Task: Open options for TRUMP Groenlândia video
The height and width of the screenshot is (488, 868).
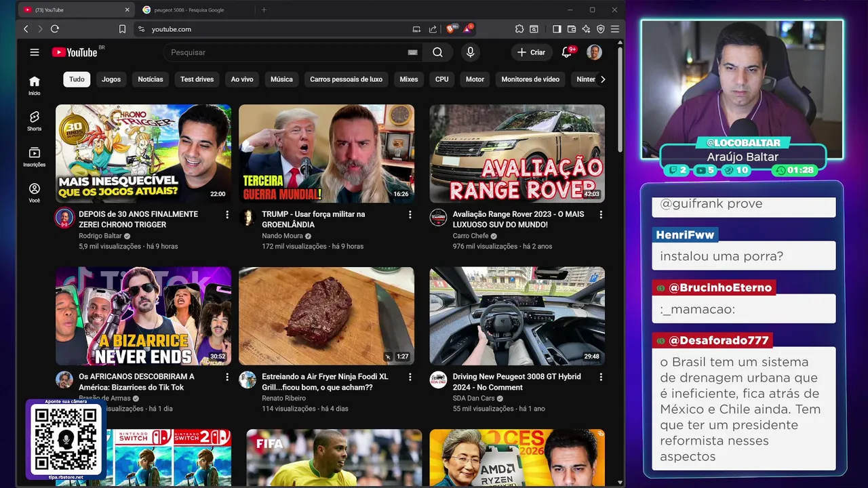Action: pyautogui.click(x=410, y=214)
